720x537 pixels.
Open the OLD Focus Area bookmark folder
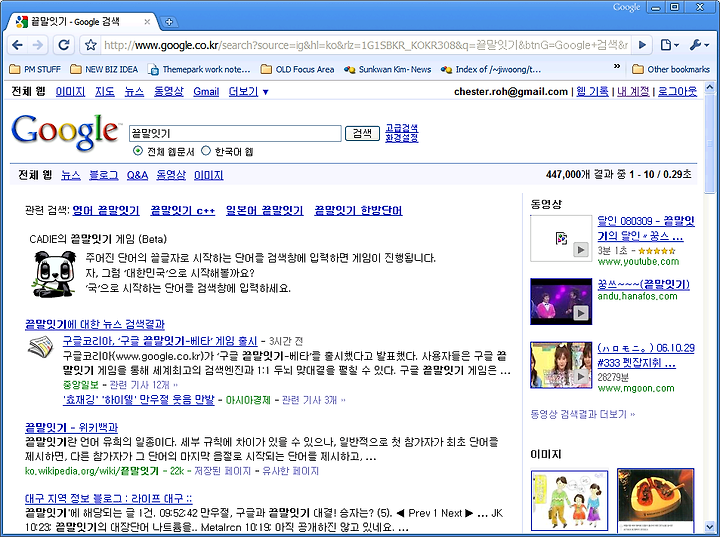coord(297,69)
